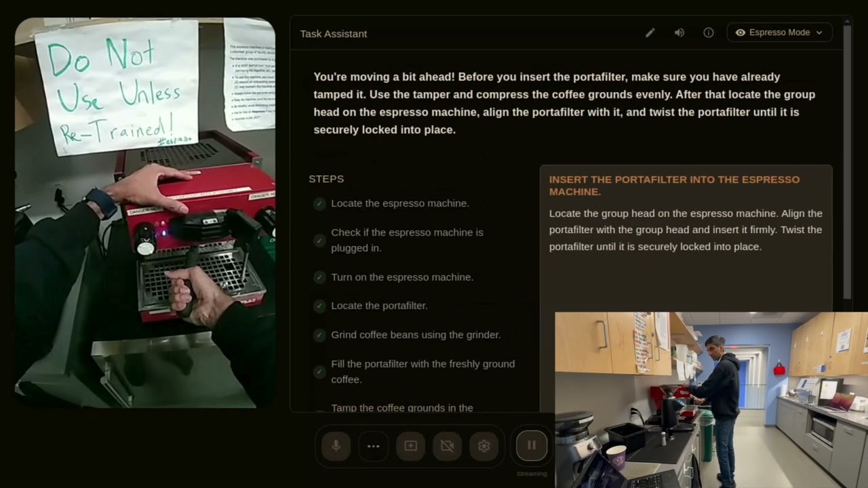Click checkmark beside Check if plugged in

click(x=319, y=240)
